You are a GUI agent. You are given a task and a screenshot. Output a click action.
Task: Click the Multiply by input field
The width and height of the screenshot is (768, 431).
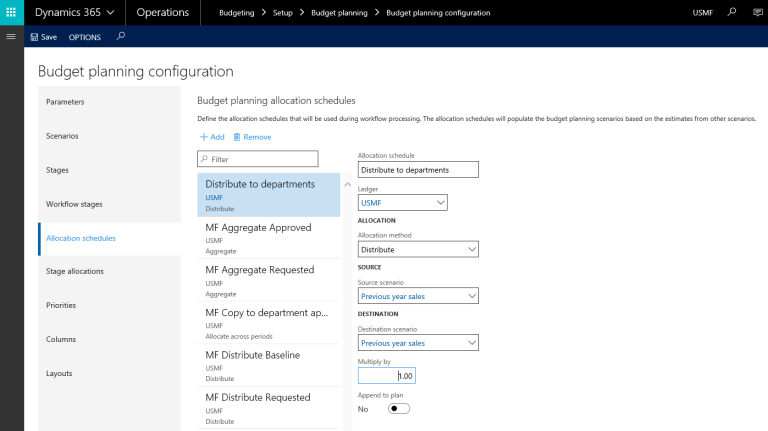[x=386, y=376]
